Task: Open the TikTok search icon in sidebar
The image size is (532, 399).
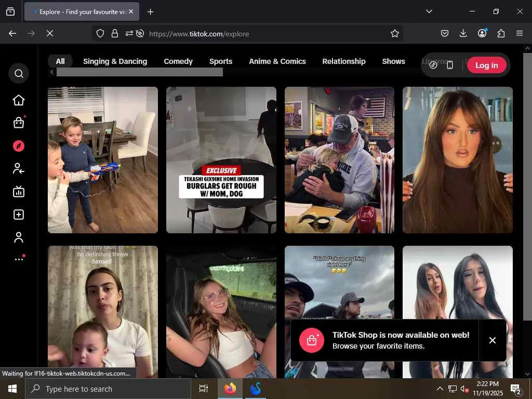Action: click(x=19, y=73)
